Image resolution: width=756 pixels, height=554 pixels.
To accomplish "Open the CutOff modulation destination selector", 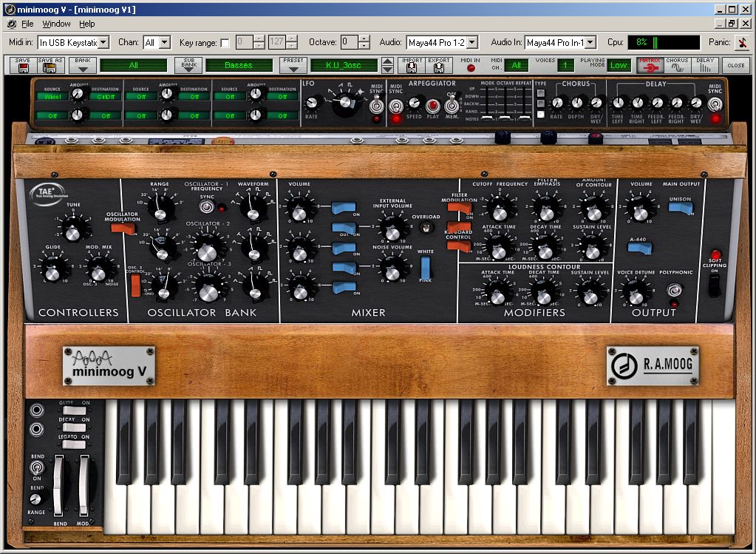I will pos(106,96).
